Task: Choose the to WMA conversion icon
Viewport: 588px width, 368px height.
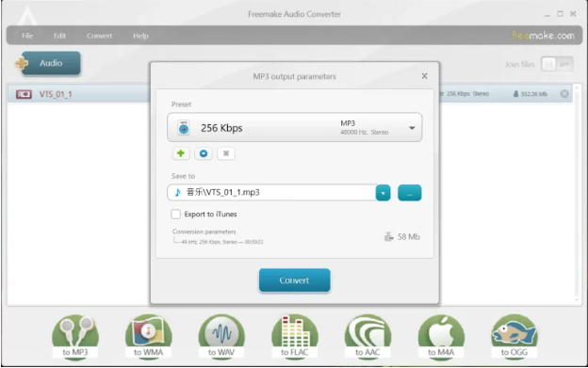Action: (149, 337)
